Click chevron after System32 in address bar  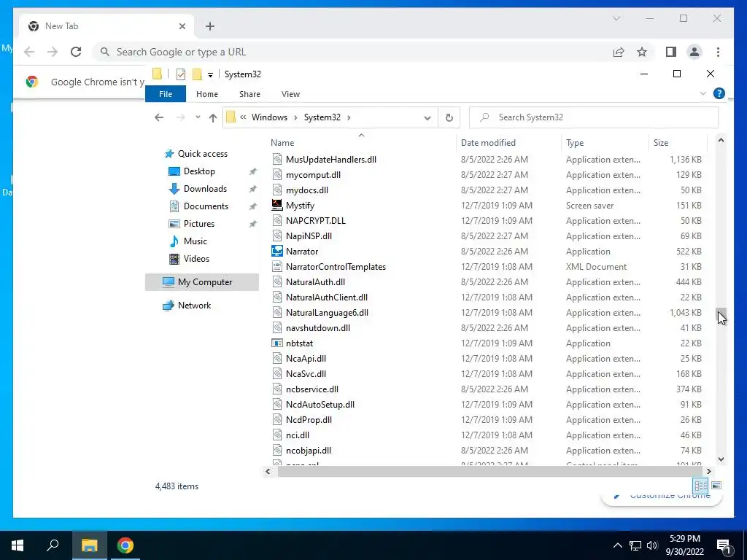click(349, 117)
